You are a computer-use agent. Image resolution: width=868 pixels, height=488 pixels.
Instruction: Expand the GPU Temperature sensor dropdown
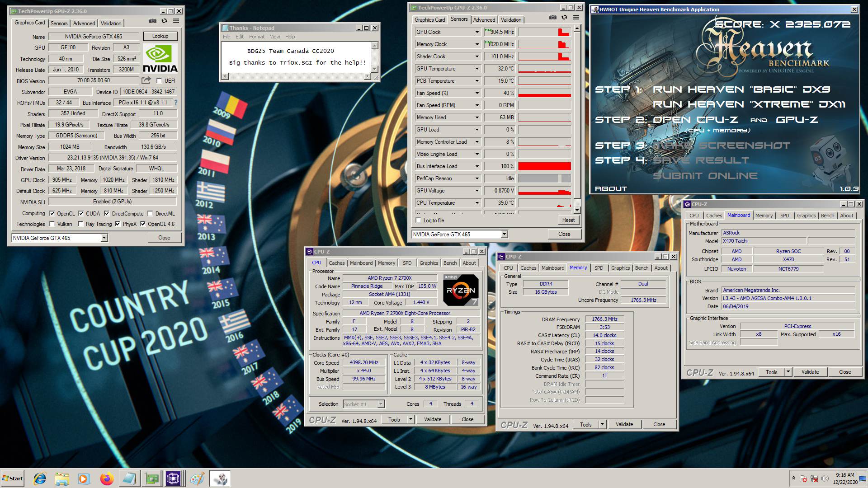point(477,69)
